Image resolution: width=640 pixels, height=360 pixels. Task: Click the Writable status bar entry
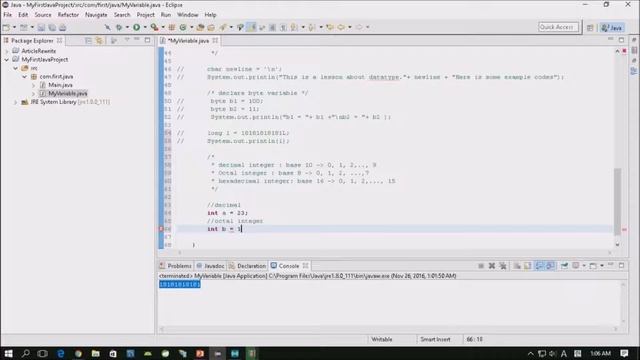[x=382, y=339]
